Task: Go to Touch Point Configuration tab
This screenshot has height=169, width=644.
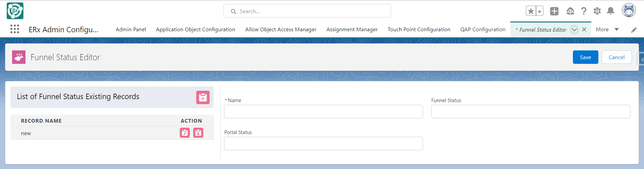Action: click(419, 30)
